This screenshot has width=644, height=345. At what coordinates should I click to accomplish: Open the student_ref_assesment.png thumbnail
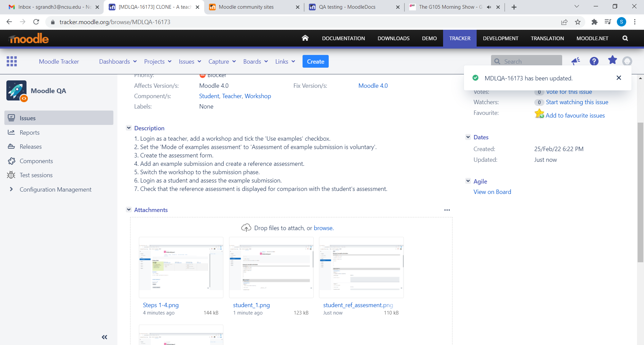pyautogui.click(x=361, y=267)
